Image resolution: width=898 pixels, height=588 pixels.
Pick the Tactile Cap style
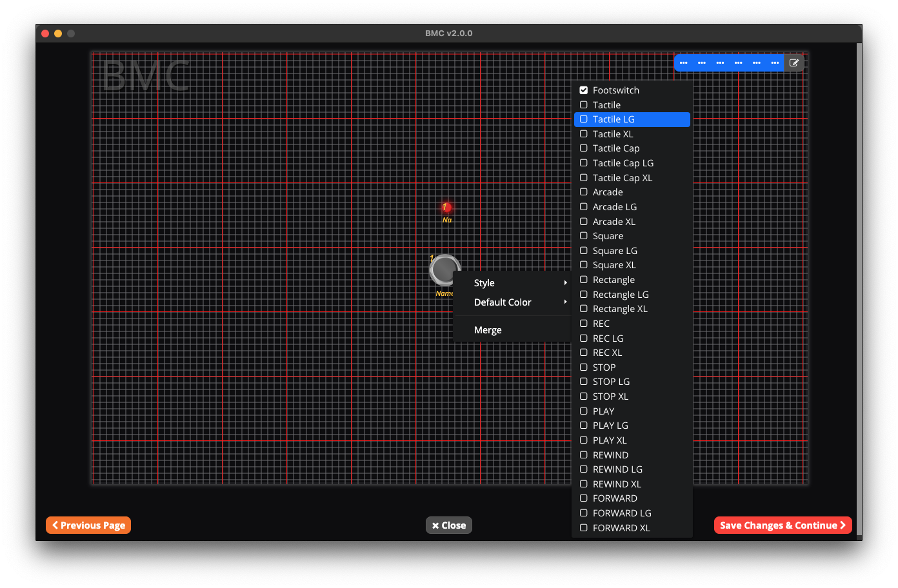point(632,148)
